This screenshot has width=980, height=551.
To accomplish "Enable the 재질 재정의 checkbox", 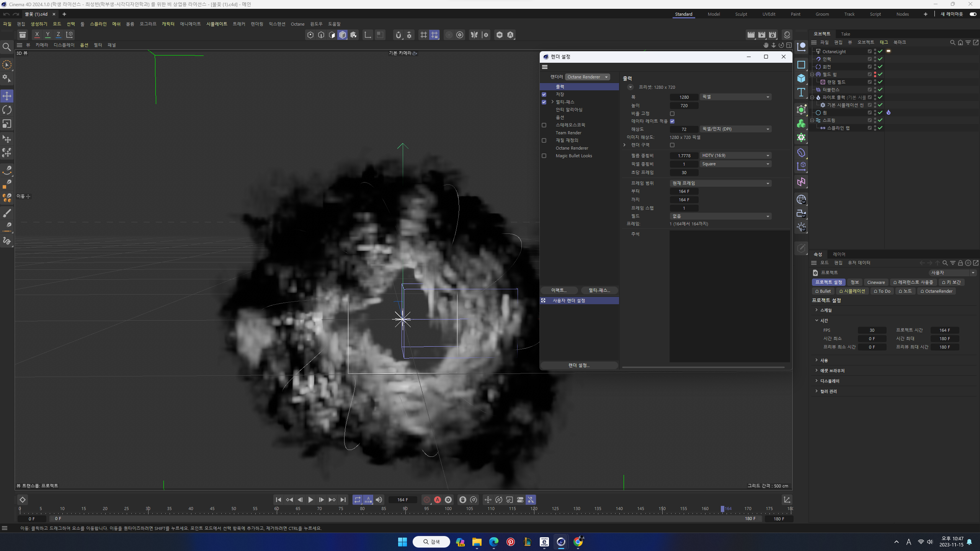I will (544, 140).
